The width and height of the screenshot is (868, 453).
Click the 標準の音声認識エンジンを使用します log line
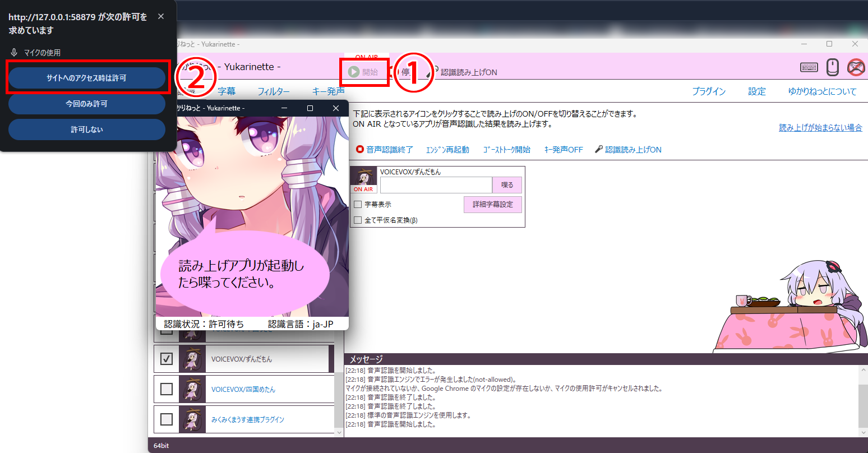click(408, 415)
